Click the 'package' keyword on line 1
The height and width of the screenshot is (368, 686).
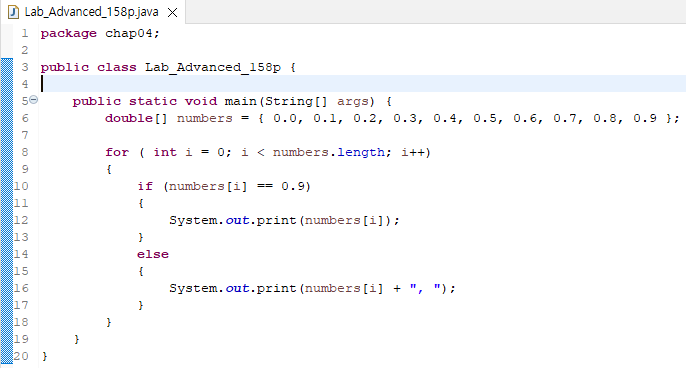pyautogui.click(x=69, y=34)
